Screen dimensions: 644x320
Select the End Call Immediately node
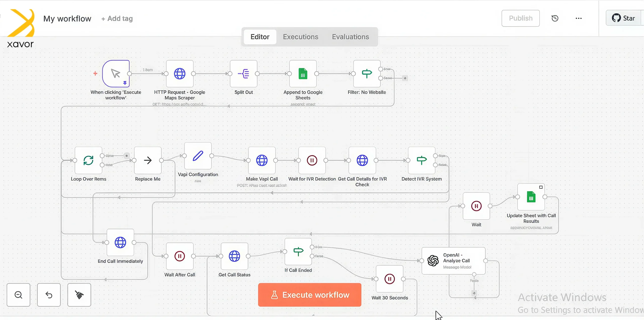[x=120, y=243]
